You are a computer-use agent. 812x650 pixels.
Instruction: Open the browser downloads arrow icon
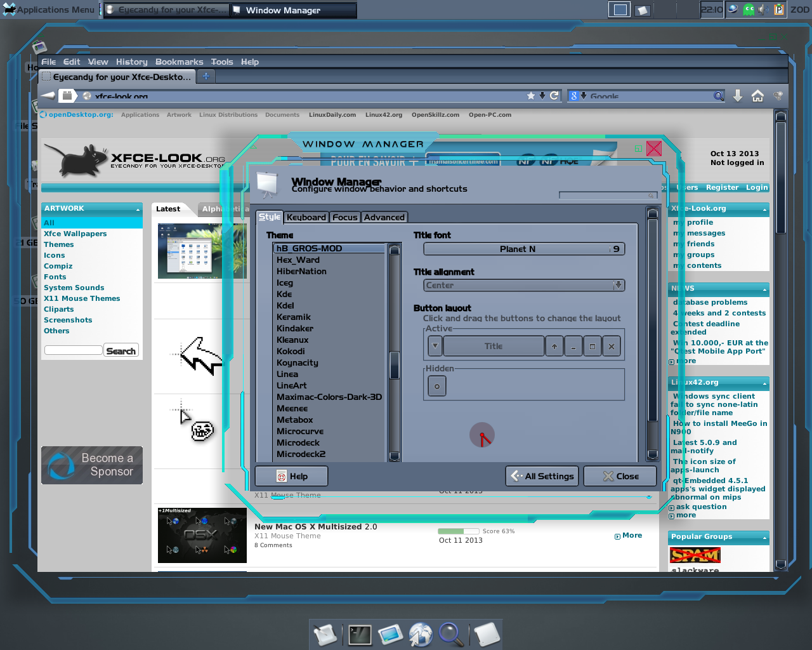pos(738,95)
